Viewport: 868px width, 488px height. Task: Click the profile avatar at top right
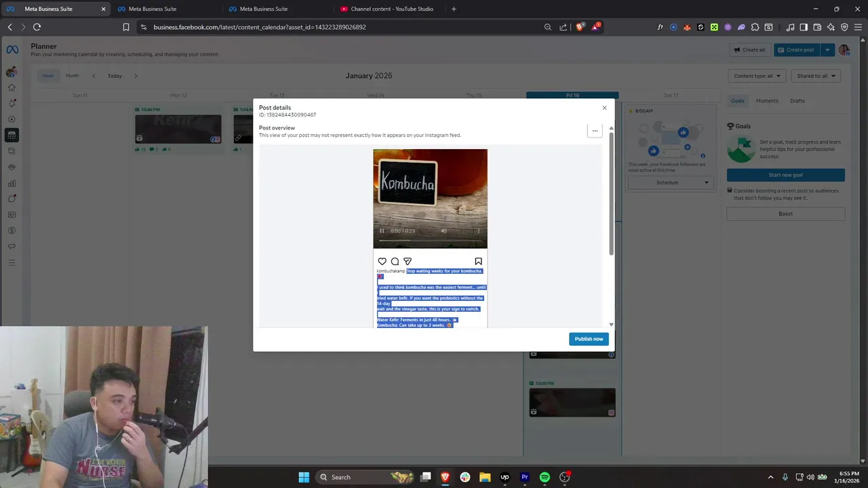coord(844,49)
